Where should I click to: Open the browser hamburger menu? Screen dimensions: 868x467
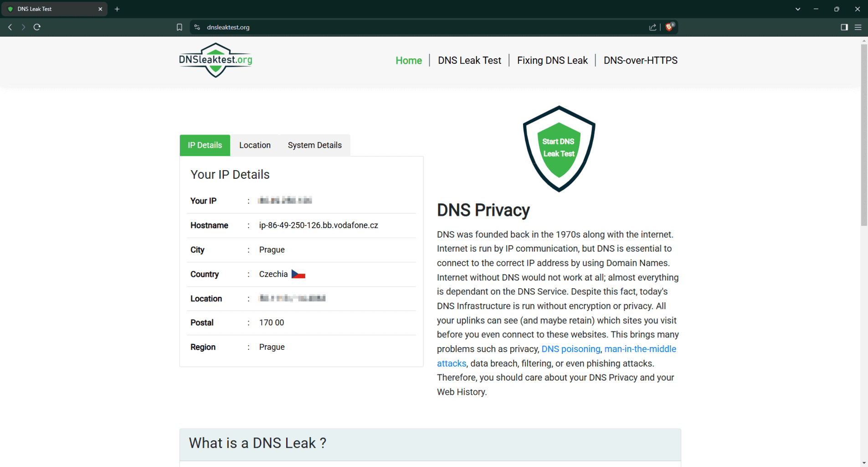858,27
